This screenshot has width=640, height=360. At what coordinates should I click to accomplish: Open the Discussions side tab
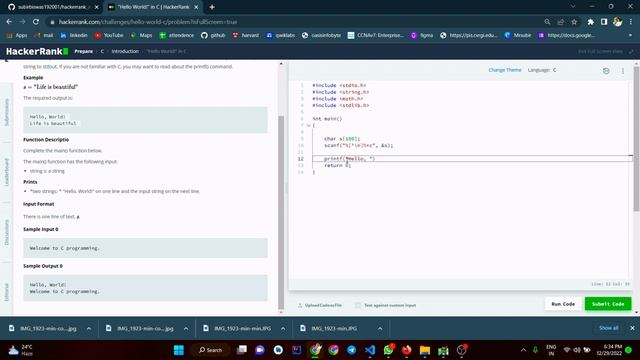(x=7, y=233)
